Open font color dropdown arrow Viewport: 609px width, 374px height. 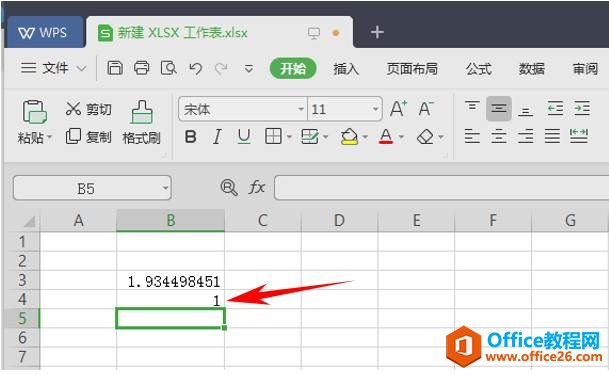coord(401,137)
